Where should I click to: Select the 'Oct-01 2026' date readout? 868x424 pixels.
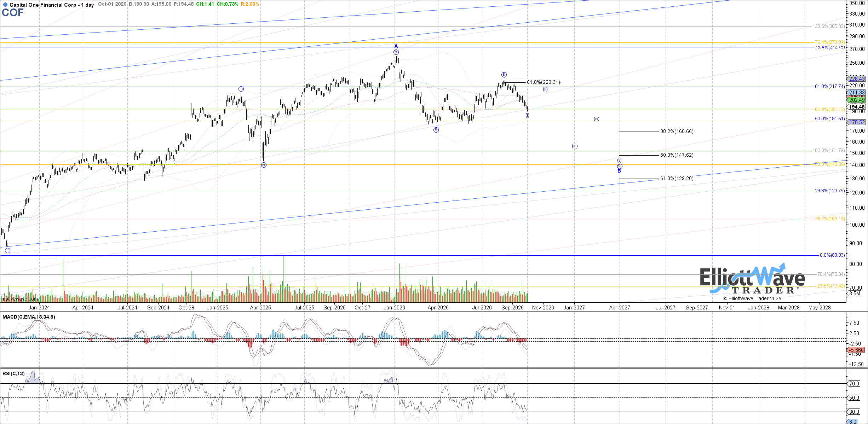(112, 4)
